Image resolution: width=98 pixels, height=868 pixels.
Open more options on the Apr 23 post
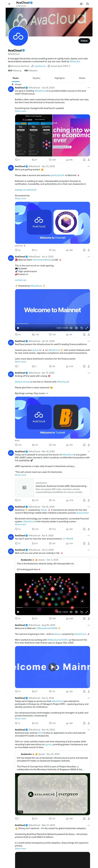click(89, 166)
